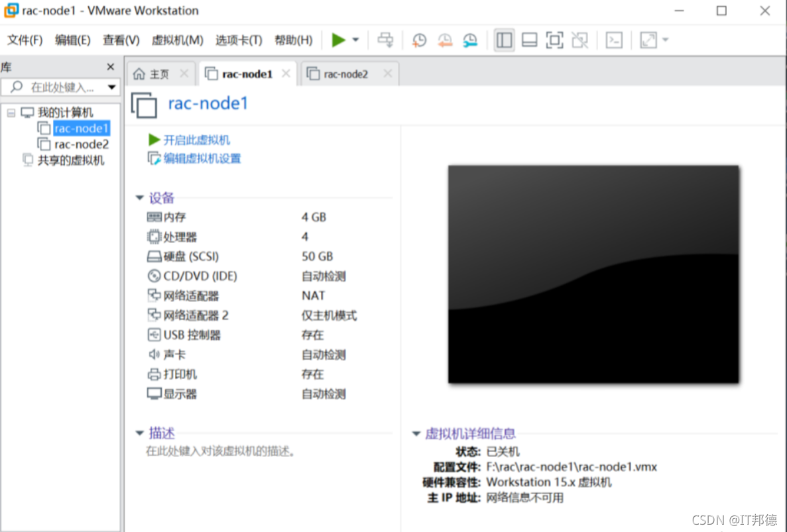Click the 声卡 sound card icon
This screenshot has width=787, height=532.
pyautogui.click(x=154, y=354)
